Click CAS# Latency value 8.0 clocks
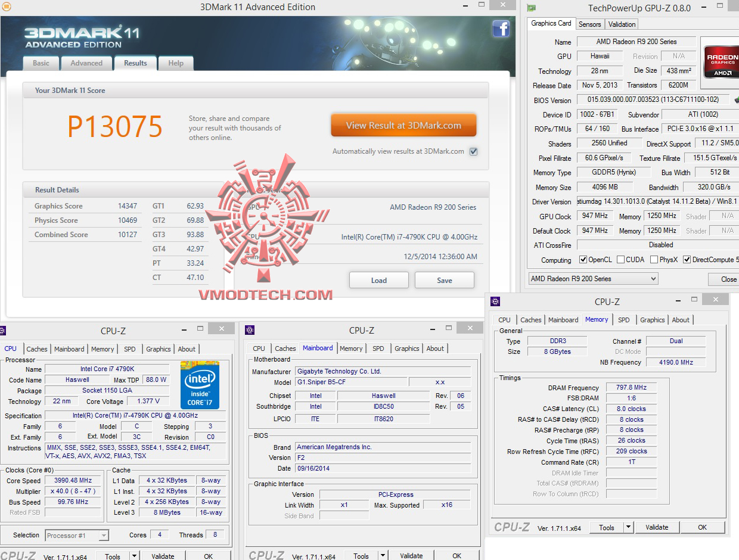This screenshot has height=560, width=739. click(x=631, y=409)
